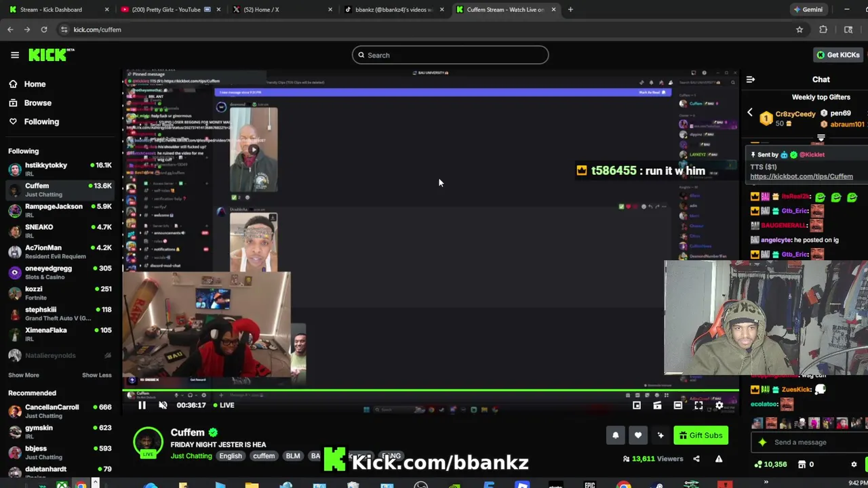This screenshot has width=868, height=488.
Task: Collapse the top gifters leaderboard
Action: [x=821, y=138]
